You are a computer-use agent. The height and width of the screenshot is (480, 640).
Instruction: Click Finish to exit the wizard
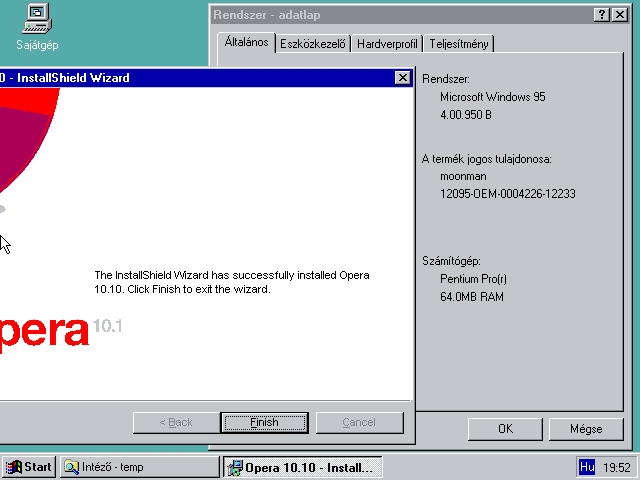264,422
